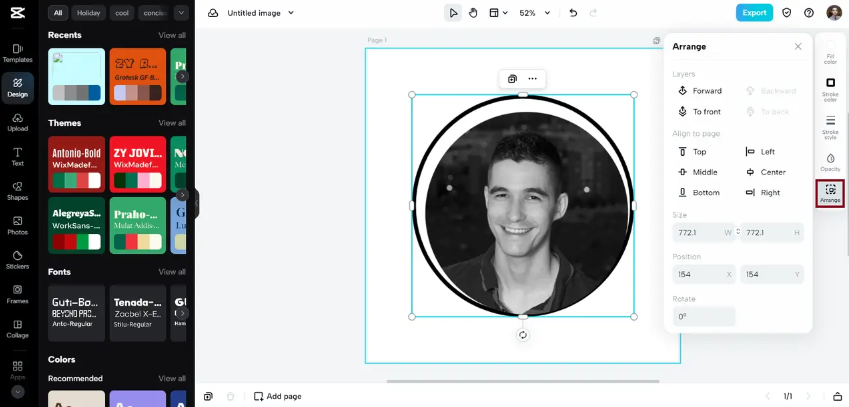Viewport: 849px width, 407px height.
Task: Open the Stroke color tool
Action: (830, 89)
